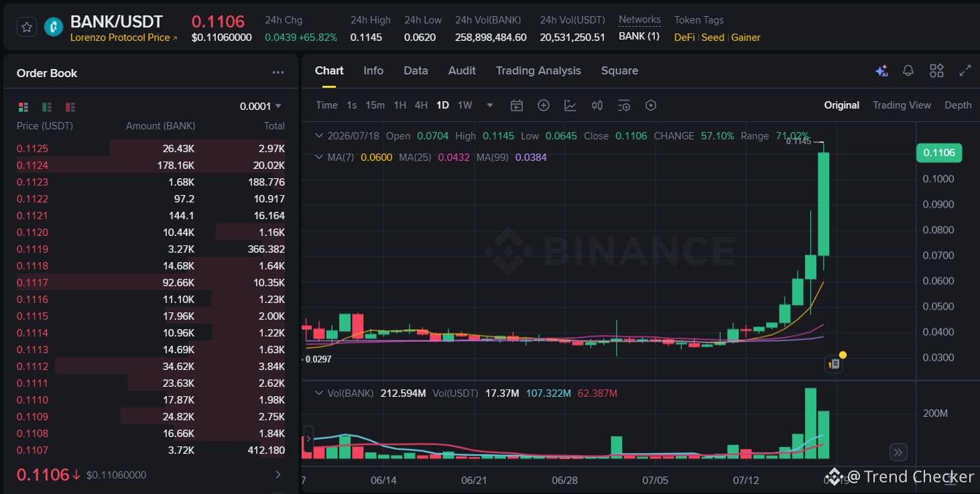The image size is (980, 494).
Task: Click the Seed token tag
Action: 713,38
